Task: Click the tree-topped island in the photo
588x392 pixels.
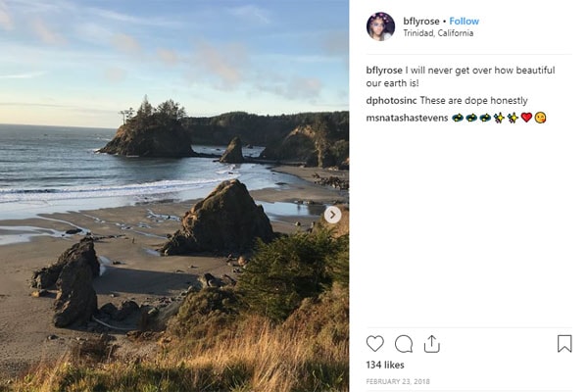Action: coord(147,132)
